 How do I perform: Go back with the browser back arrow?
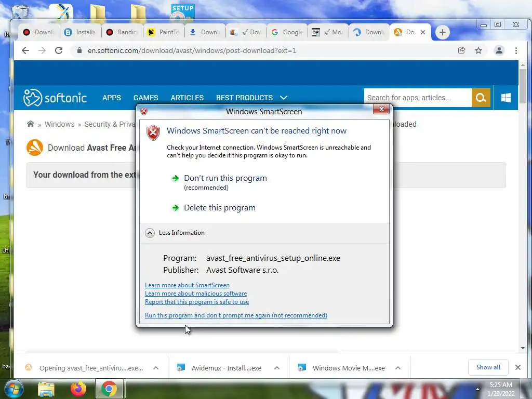25,50
